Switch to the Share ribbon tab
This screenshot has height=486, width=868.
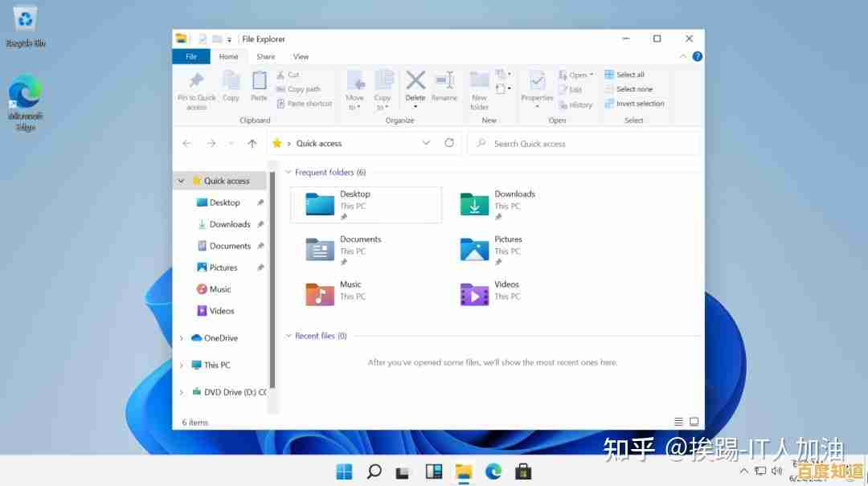[265, 56]
